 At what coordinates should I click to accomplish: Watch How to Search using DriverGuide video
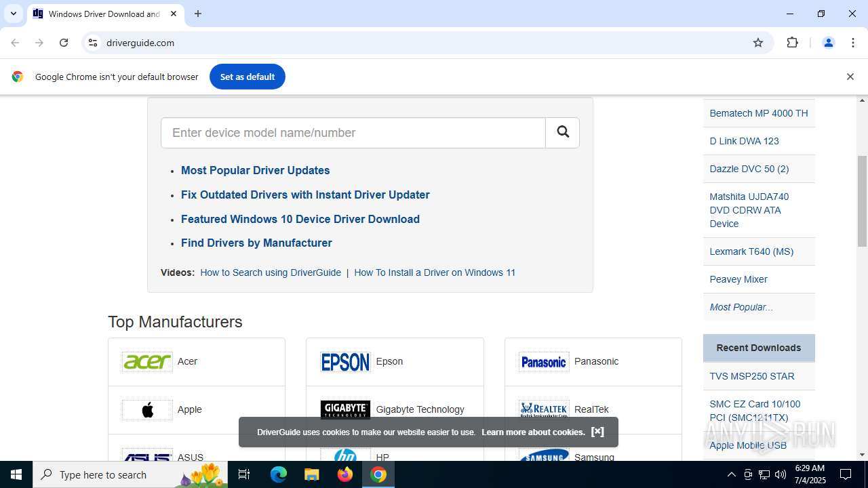271,272
